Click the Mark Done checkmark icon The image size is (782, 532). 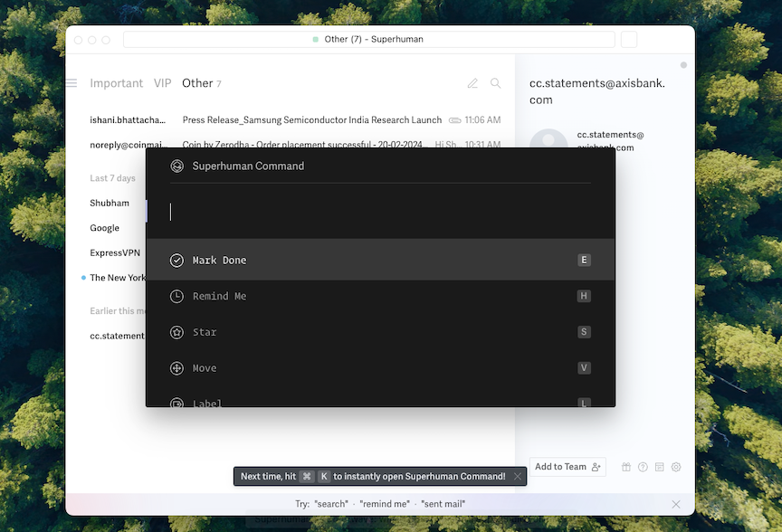(x=176, y=261)
